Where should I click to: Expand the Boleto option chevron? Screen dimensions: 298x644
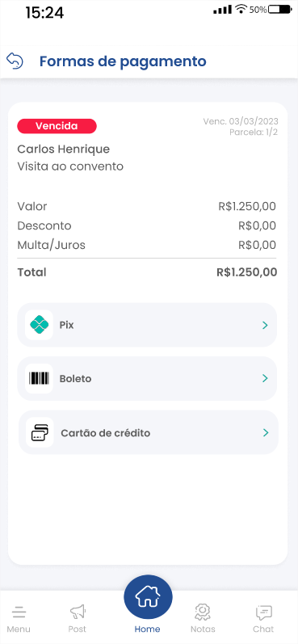click(x=265, y=378)
